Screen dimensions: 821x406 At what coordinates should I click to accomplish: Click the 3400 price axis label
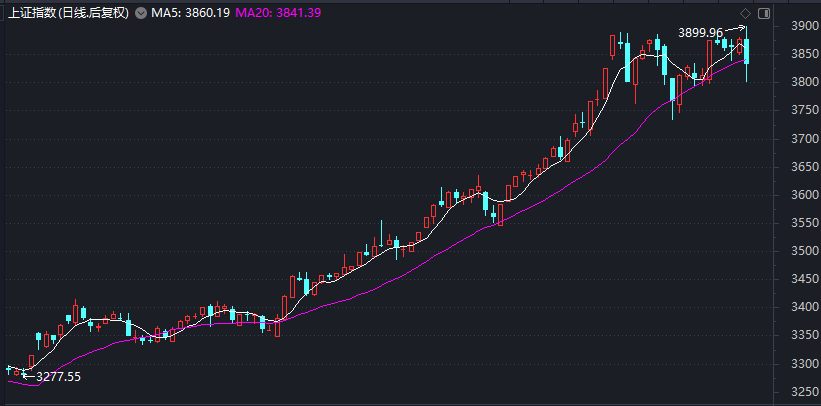coord(805,307)
